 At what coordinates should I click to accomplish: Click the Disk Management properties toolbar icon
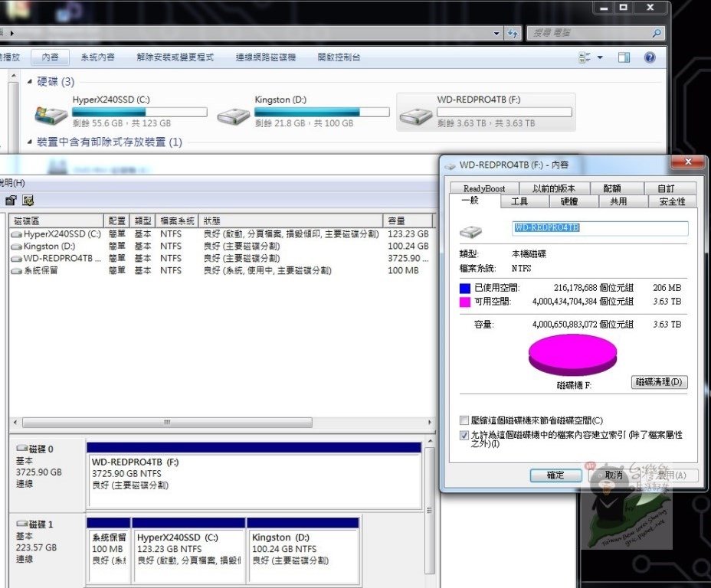[11, 201]
